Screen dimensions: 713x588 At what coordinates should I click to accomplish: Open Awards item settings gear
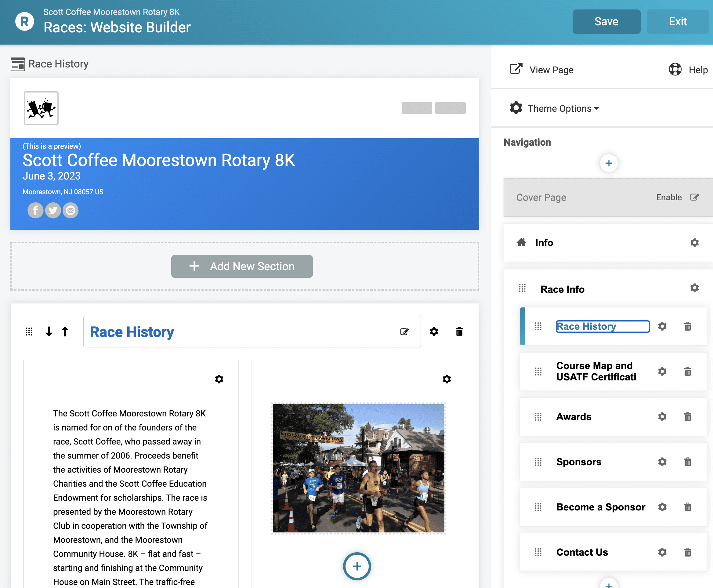pyautogui.click(x=662, y=417)
